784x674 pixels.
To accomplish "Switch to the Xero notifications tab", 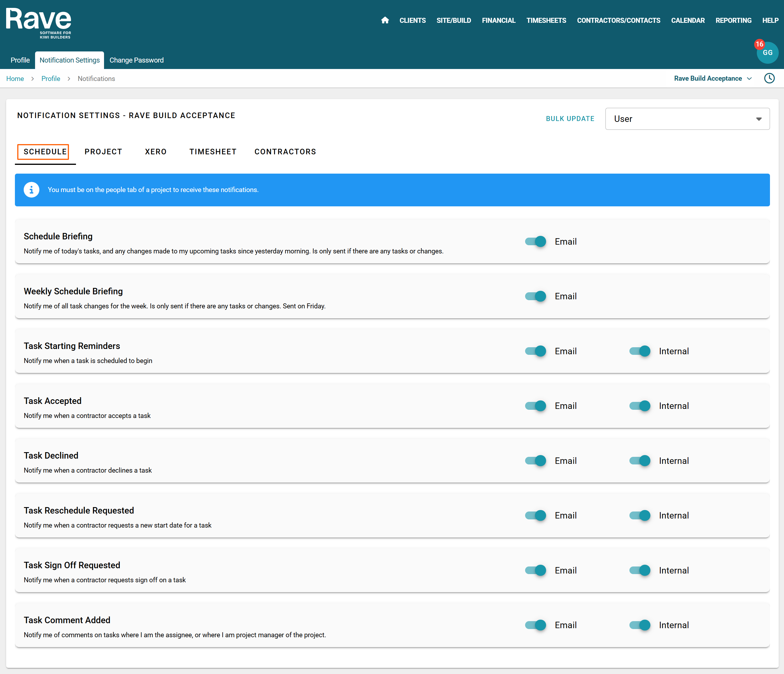I will (155, 152).
